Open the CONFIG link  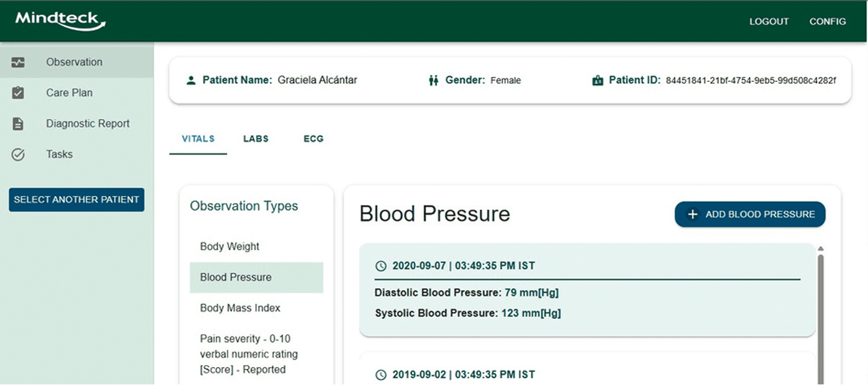[828, 21]
